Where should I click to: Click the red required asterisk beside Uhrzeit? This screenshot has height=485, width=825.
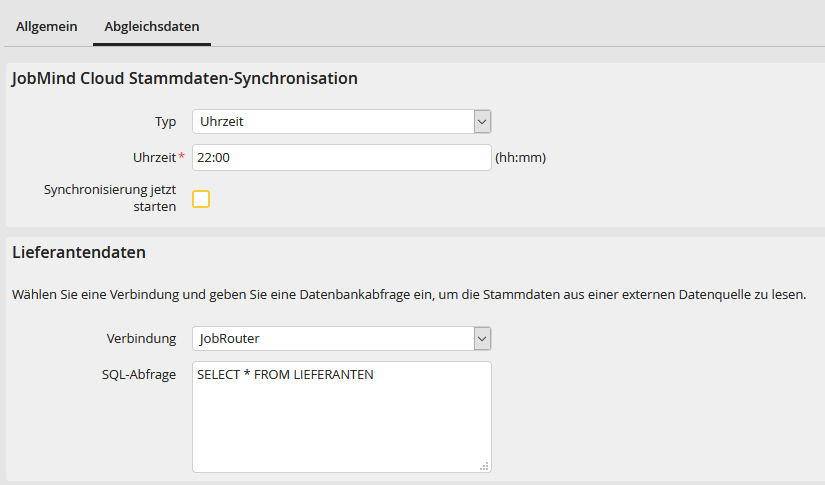[182, 158]
